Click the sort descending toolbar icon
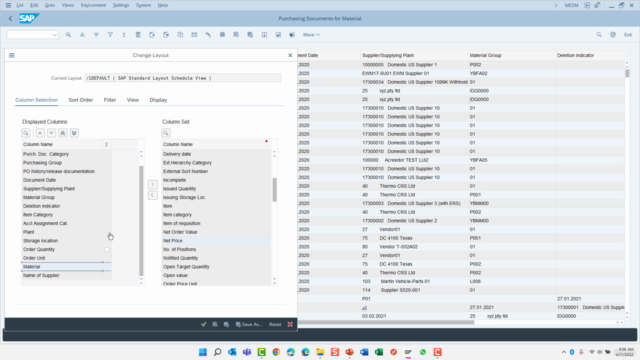640x360 pixels. [96, 35]
